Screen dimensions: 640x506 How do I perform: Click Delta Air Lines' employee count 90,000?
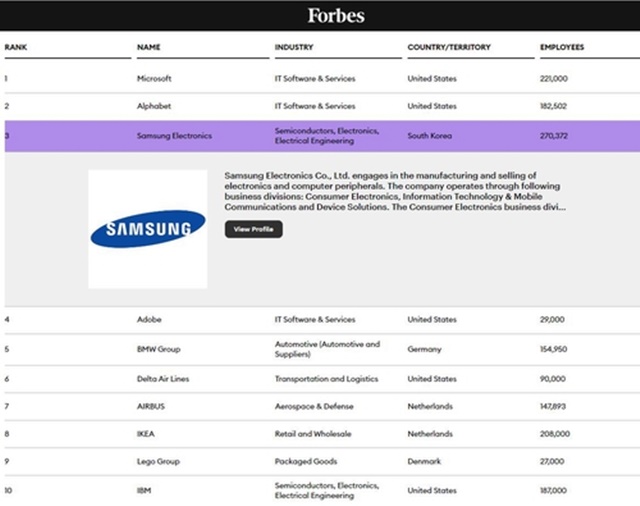(552, 379)
